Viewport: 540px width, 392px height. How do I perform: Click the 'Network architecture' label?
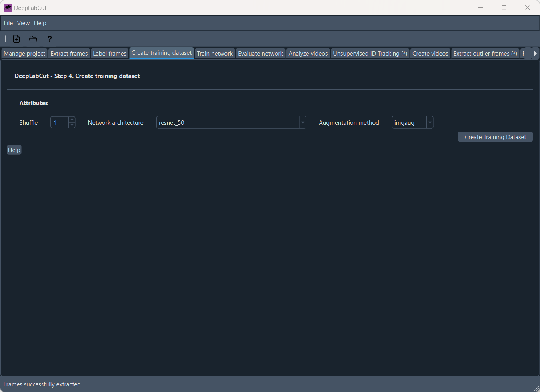coord(116,123)
